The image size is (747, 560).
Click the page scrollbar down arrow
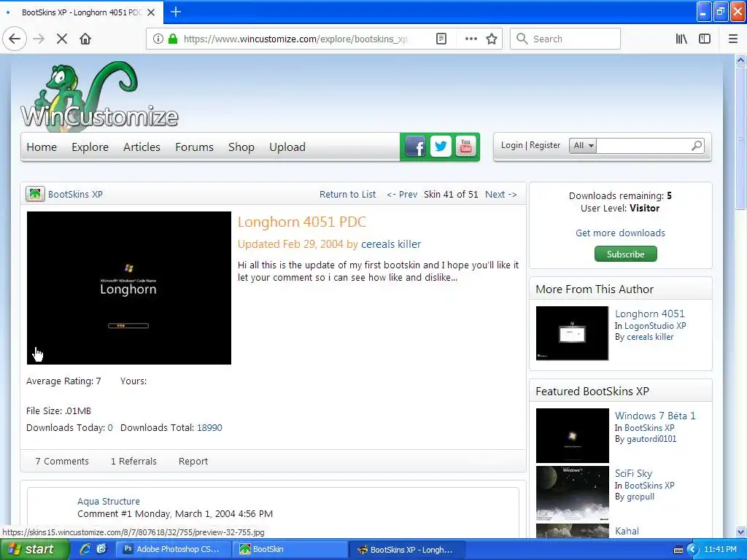click(x=740, y=532)
